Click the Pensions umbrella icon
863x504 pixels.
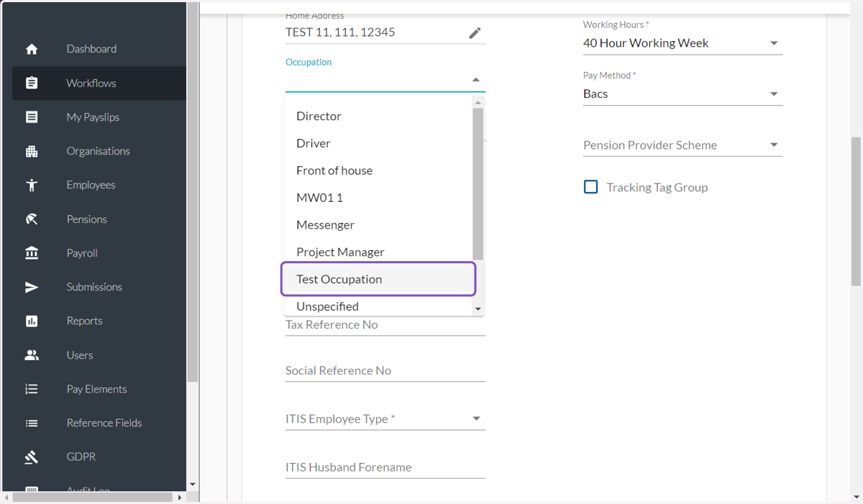(32, 219)
